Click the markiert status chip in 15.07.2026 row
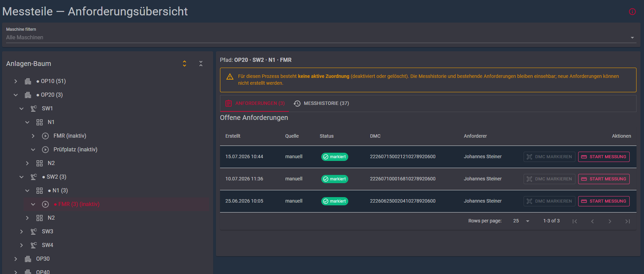The width and height of the screenshot is (644, 274). (335, 157)
